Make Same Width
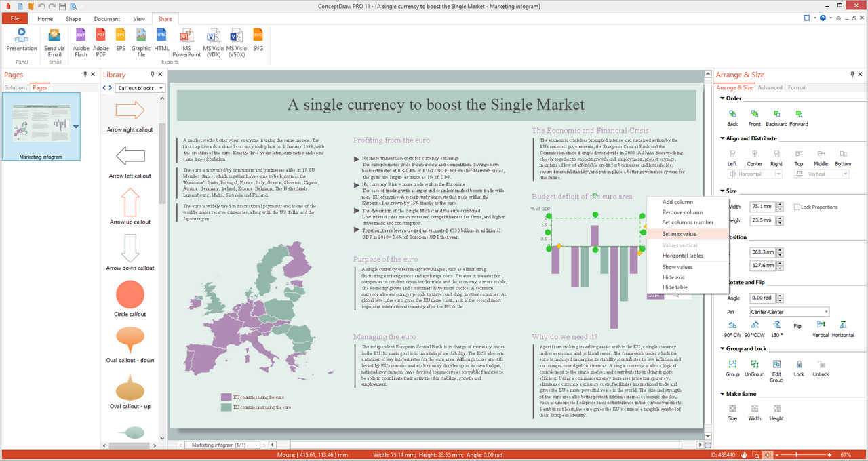Image resolution: width=868 pixels, height=461 pixels. coord(754,413)
